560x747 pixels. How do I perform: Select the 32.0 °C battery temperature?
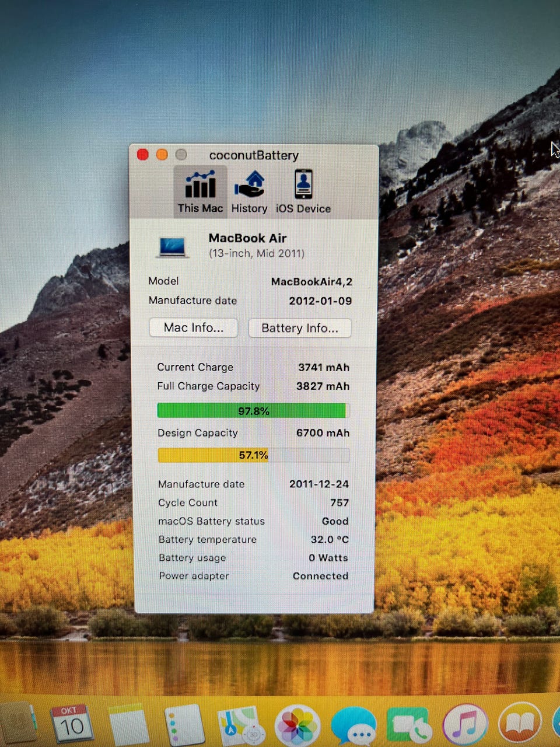pos(330,540)
